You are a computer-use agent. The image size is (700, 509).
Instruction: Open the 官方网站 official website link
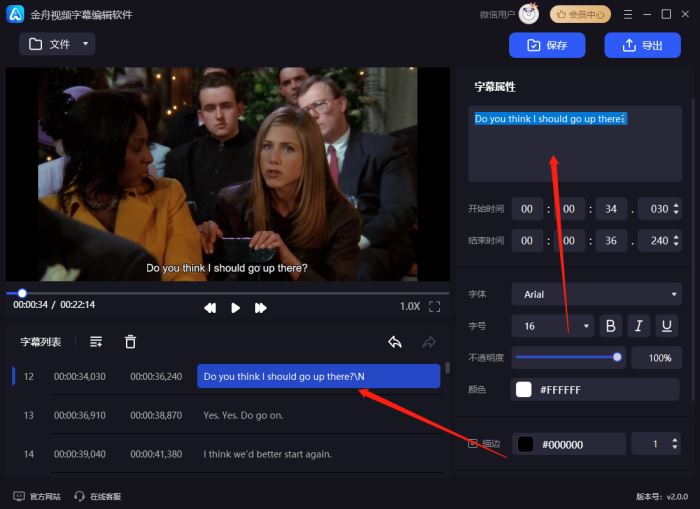(37, 496)
